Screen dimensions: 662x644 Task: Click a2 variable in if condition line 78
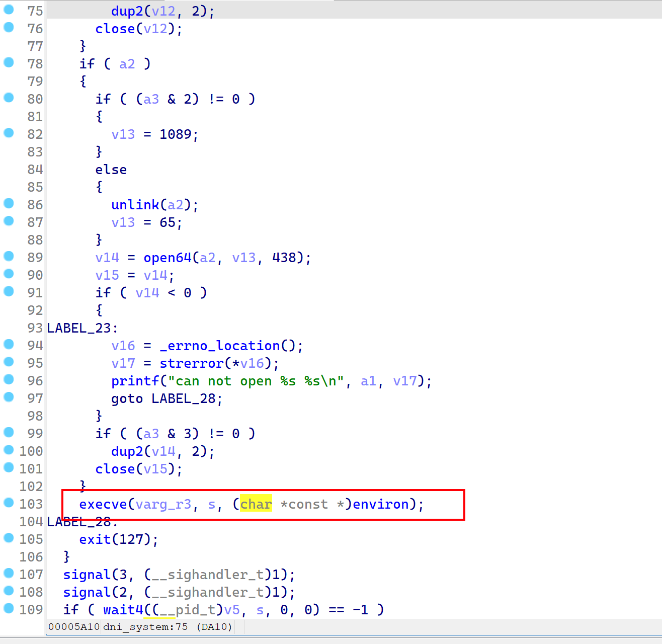coord(127,64)
